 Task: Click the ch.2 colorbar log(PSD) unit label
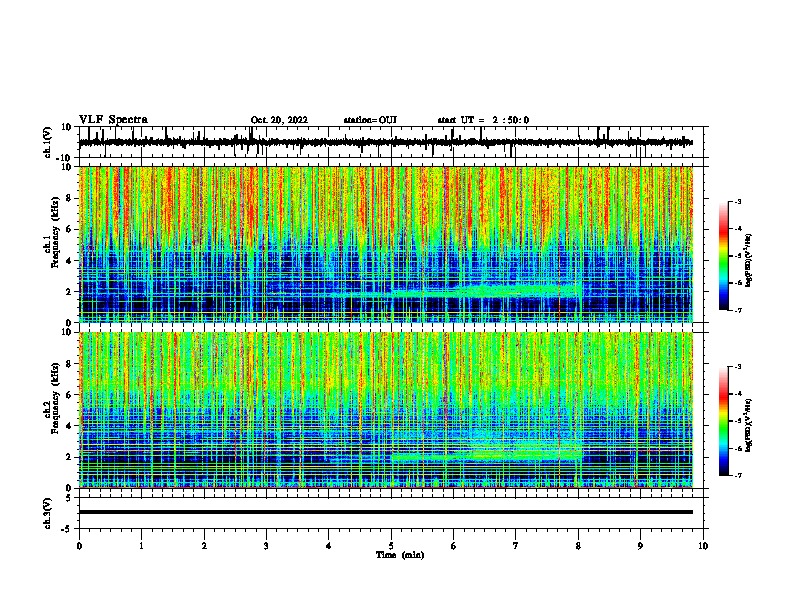pos(748,425)
